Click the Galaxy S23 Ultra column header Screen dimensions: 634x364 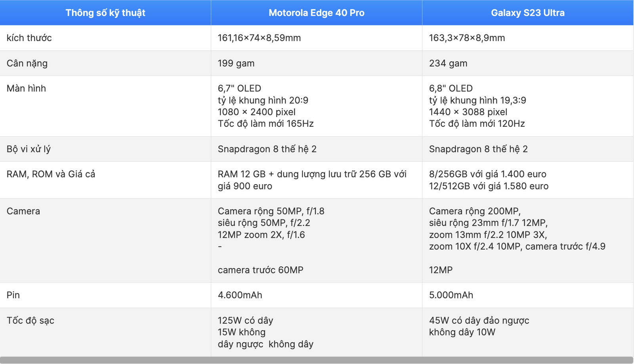[x=528, y=13]
